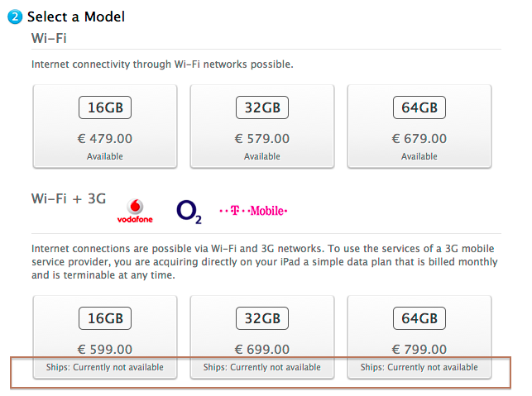Viewport: 532px width, 396px height.
Task: Click the shipping status under € 699.00
Action: pyautogui.click(x=262, y=367)
